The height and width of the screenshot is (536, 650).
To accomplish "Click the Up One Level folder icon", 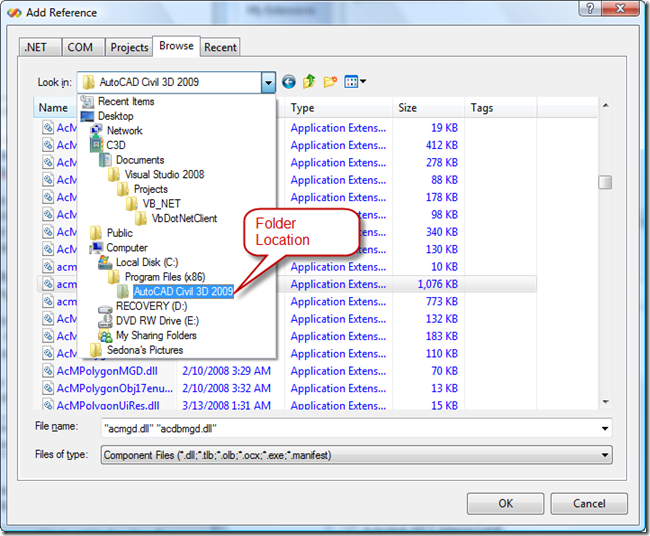I will point(309,81).
